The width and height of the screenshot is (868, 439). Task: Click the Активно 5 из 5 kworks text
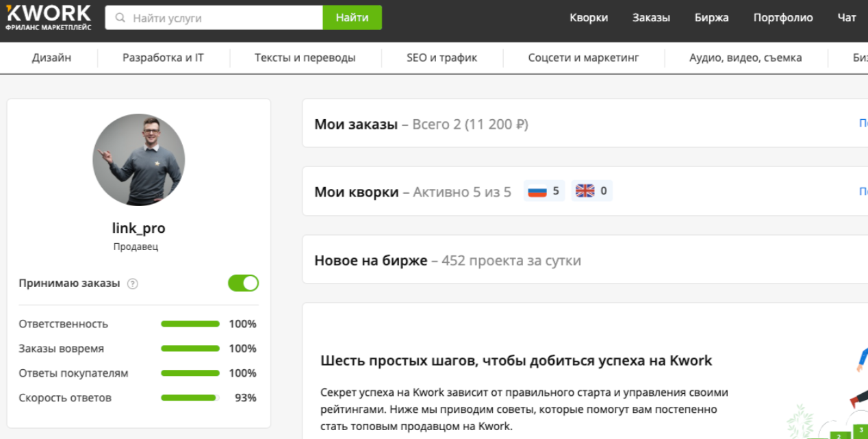tap(462, 192)
